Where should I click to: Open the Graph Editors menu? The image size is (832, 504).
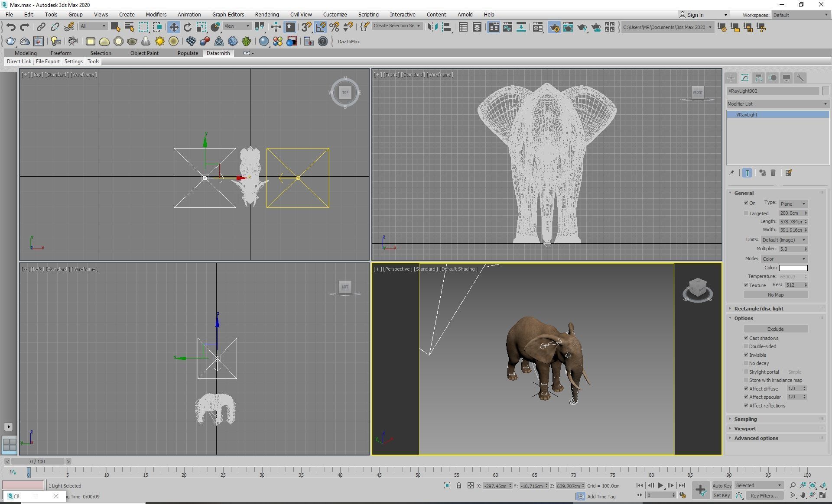point(228,15)
